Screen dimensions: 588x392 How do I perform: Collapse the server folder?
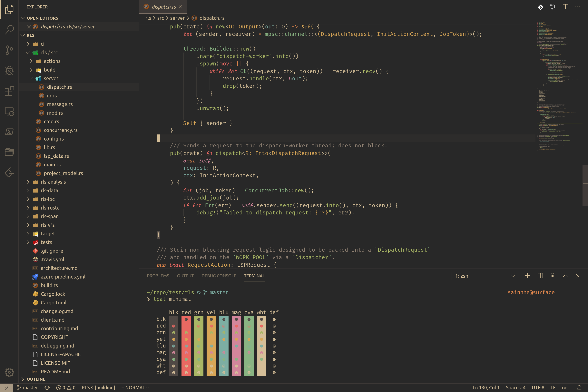(31, 78)
